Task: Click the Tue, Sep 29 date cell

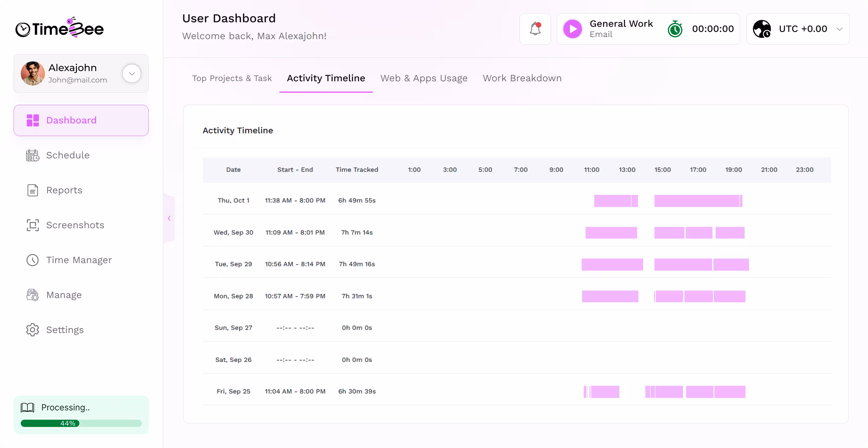Action: (233, 264)
